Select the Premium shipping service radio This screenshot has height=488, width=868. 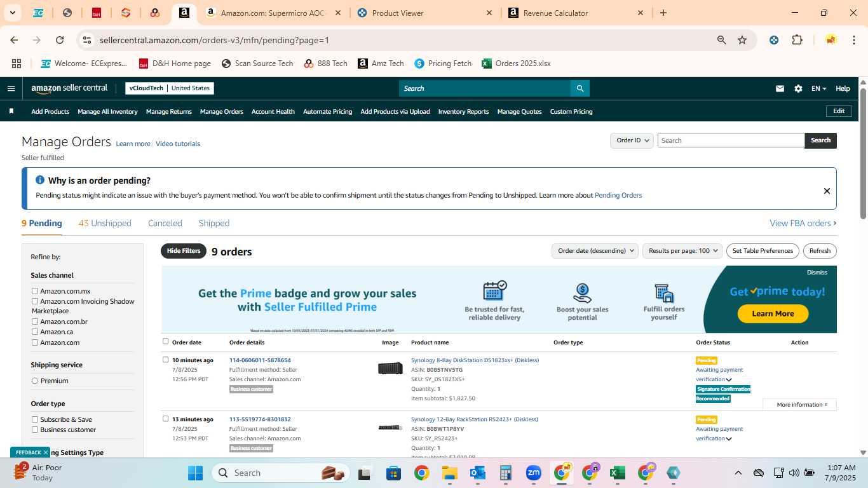(35, 381)
